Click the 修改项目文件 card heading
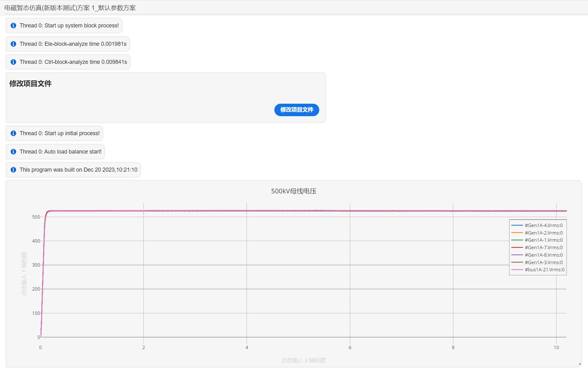This screenshot has width=588, height=370. [x=31, y=83]
